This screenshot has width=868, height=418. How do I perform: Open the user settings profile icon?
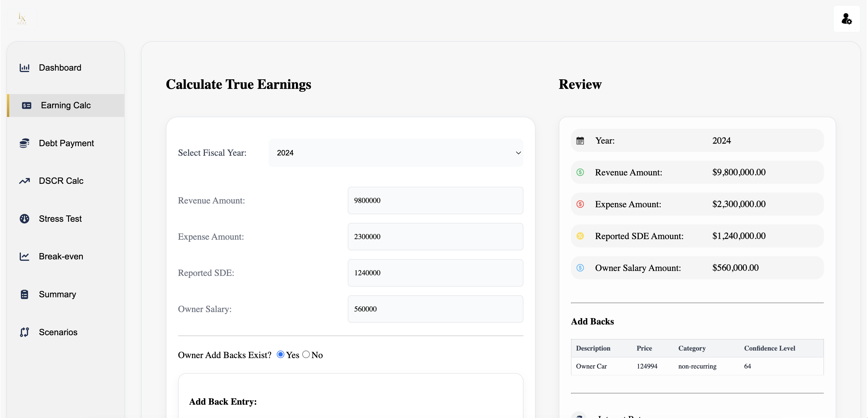tap(847, 19)
